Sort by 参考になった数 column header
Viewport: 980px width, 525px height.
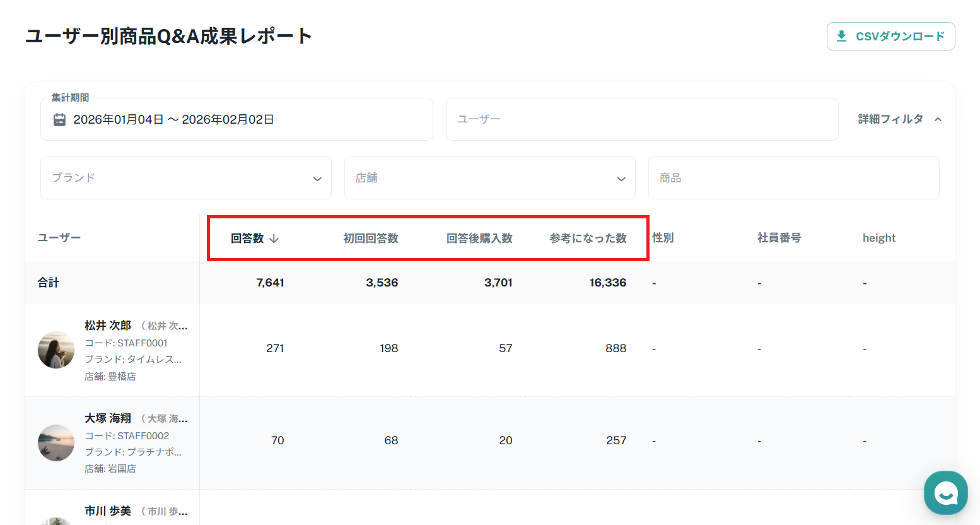588,239
